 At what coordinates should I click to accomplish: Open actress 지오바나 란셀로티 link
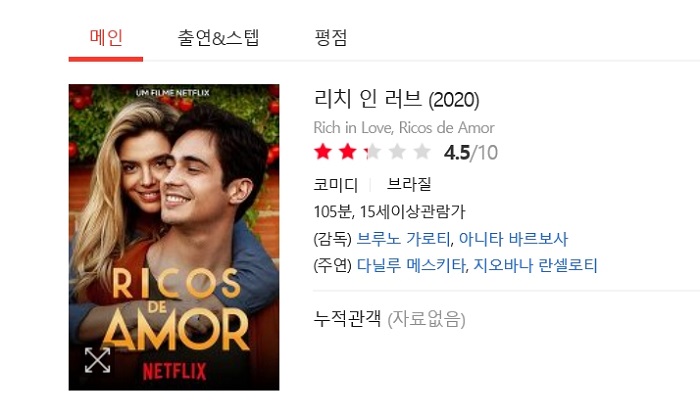535,265
